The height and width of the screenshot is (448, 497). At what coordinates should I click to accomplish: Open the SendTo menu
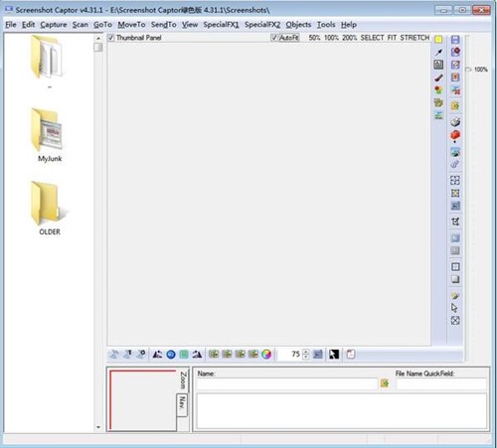coord(163,25)
